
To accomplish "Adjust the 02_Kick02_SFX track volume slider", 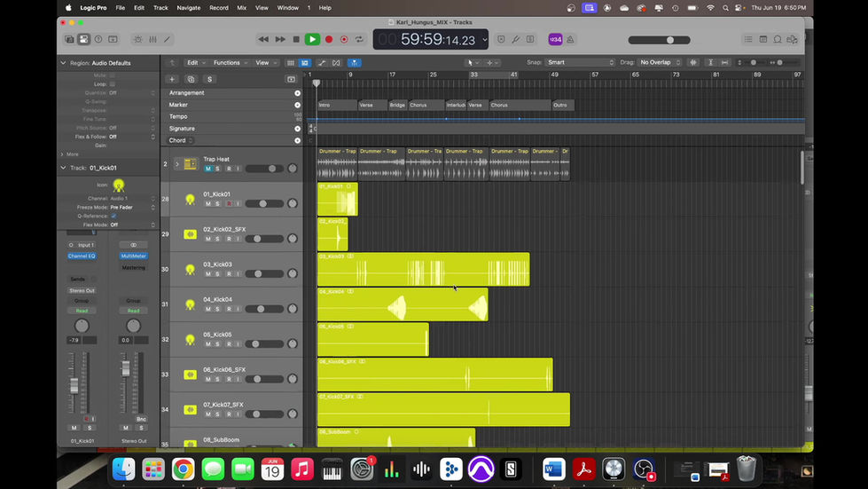I will pos(264,239).
